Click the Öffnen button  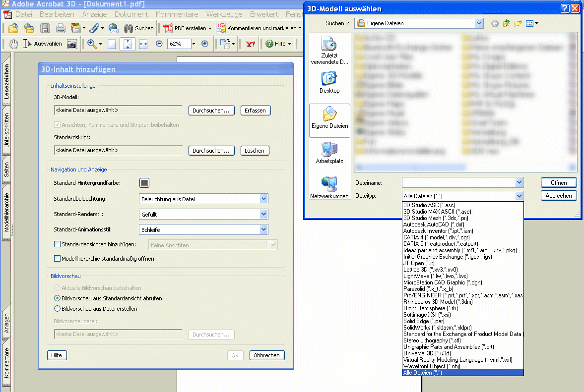(x=559, y=182)
